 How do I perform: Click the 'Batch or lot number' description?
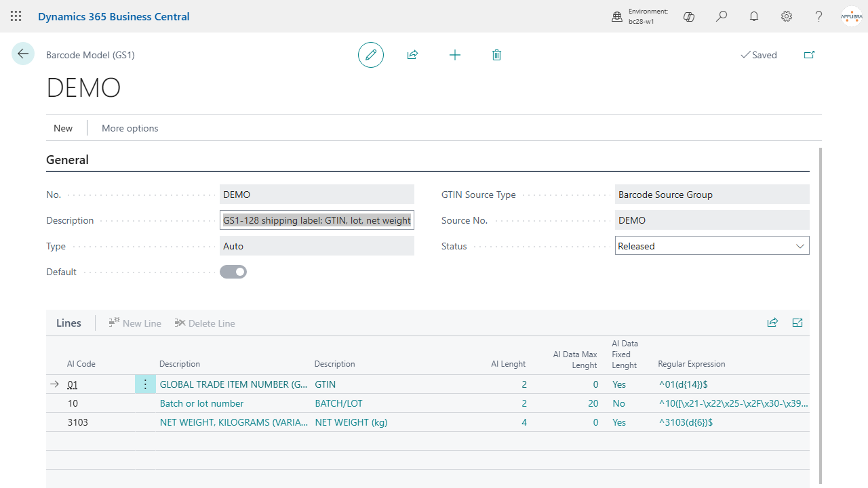click(201, 403)
